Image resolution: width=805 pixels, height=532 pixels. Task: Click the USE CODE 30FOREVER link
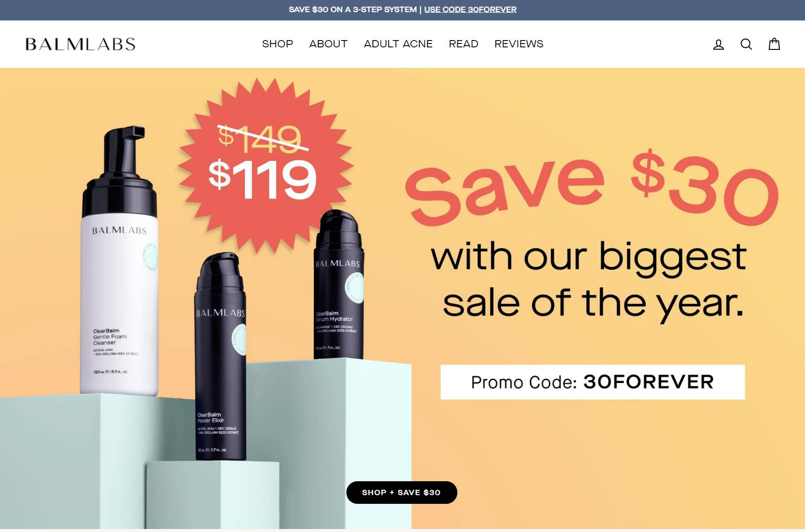470,9
